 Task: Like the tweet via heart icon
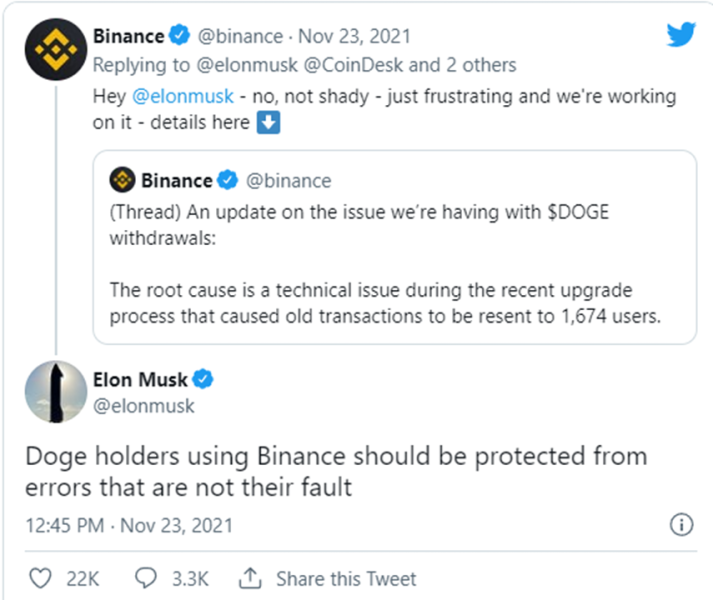coord(41,578)
